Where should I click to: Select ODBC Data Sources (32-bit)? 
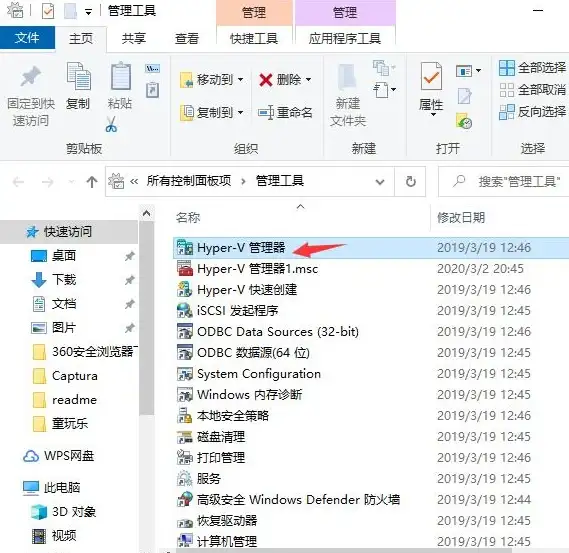[x=278, y=332]
